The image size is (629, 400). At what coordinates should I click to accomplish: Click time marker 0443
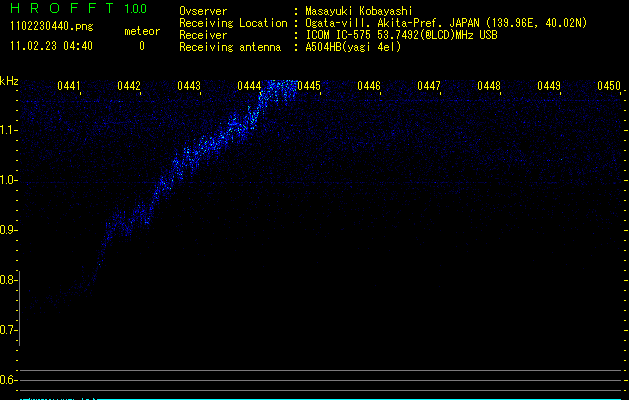click(x=189, y=86)
